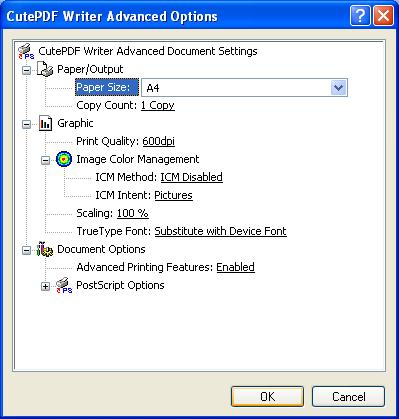Image resolution: width=399 pixels, height=419 pixels.
Task: Click the Paper/Output printer page icon
Action: pyautogui.click(x=45, y=69)
